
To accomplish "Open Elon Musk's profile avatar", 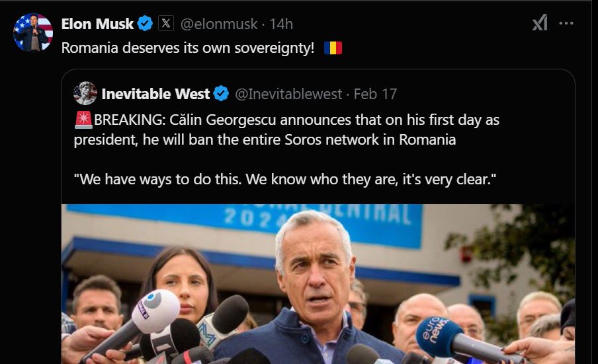I will 33,32.
